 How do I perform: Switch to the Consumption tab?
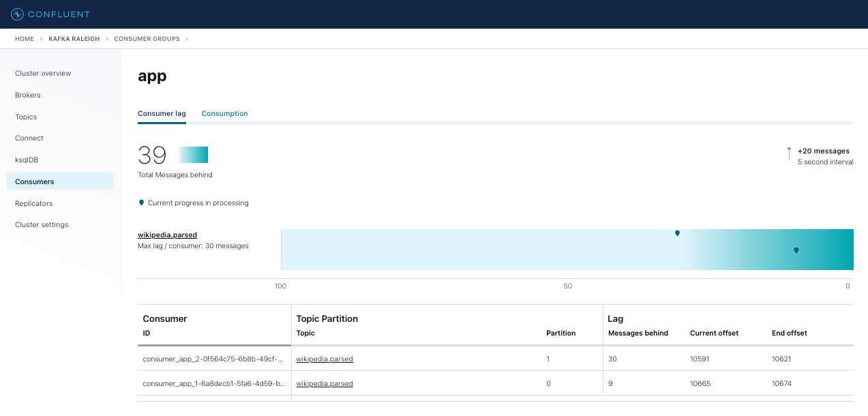coord(224,113)
